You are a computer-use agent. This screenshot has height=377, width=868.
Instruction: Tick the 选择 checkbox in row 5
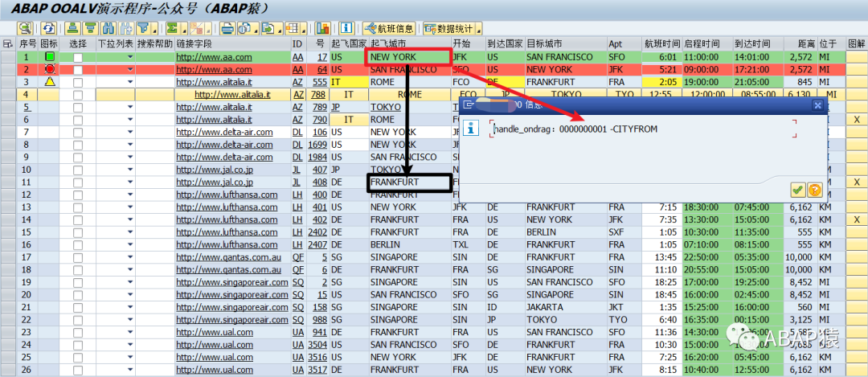pyautogui.click(x=78, y=108)
